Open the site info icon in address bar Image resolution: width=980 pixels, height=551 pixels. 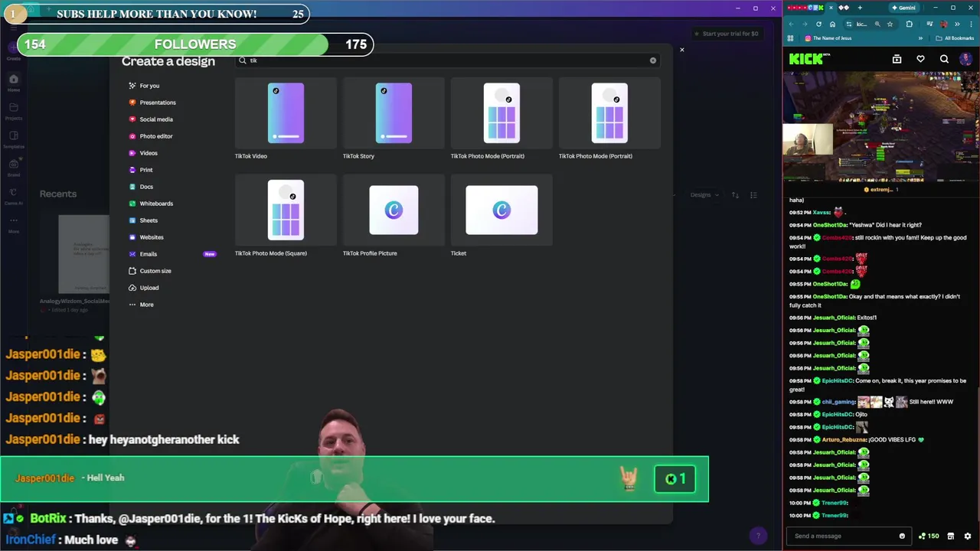pos(848,24)
